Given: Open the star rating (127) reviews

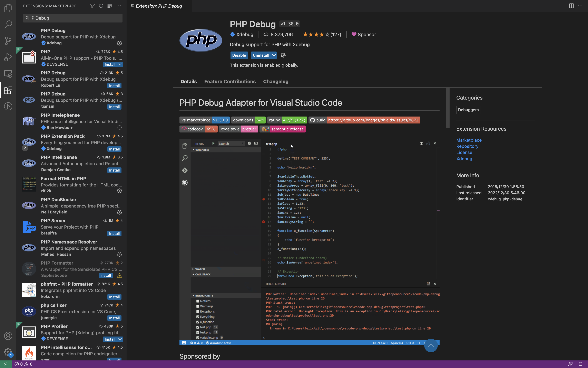Looking at the screenshot, I should point(322,35).
